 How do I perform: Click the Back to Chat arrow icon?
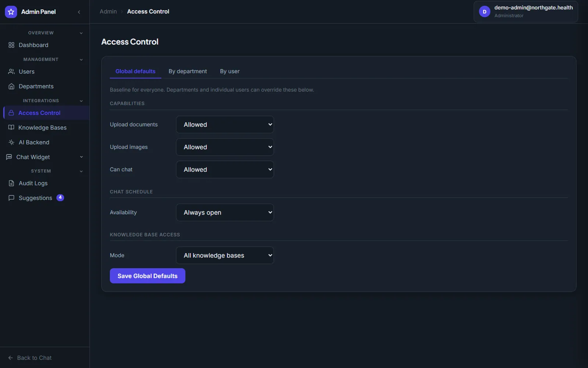coord(10,358)
